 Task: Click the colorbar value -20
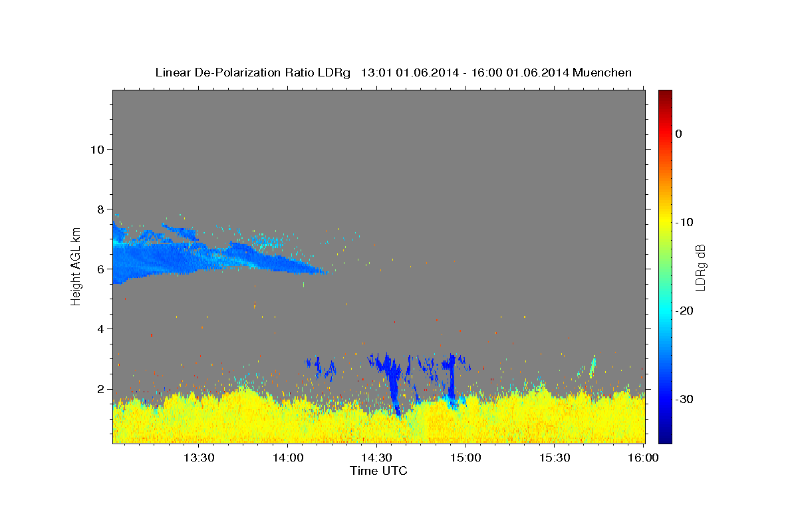(685, 311)
